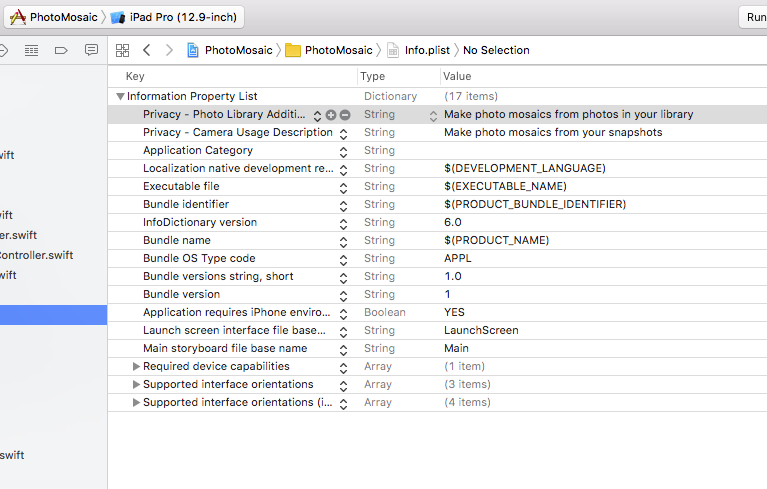Select the Application Category key
The image size is (767, 489).
tap(198, 150)
